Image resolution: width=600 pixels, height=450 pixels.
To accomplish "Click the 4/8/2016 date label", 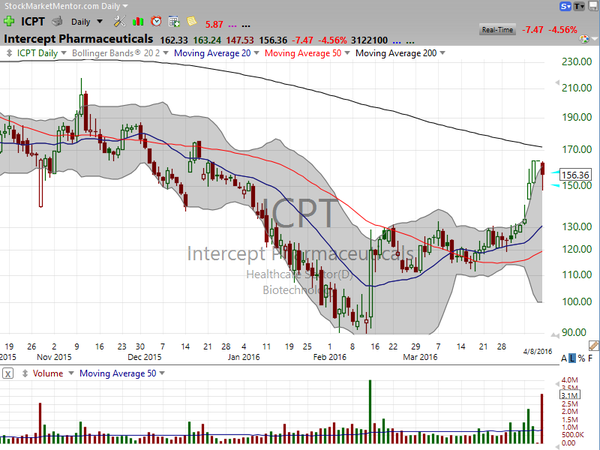I will point(538,351).
